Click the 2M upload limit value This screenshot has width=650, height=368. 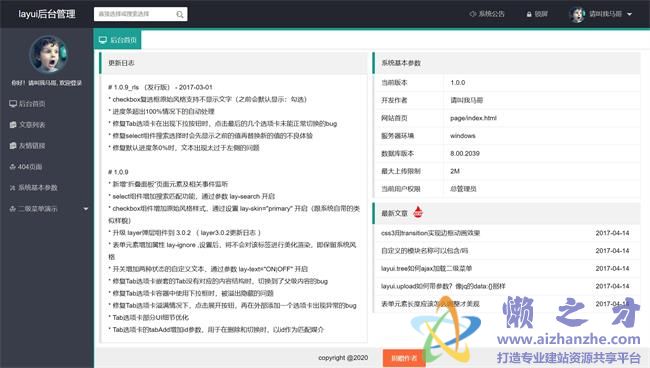(455, 171)
